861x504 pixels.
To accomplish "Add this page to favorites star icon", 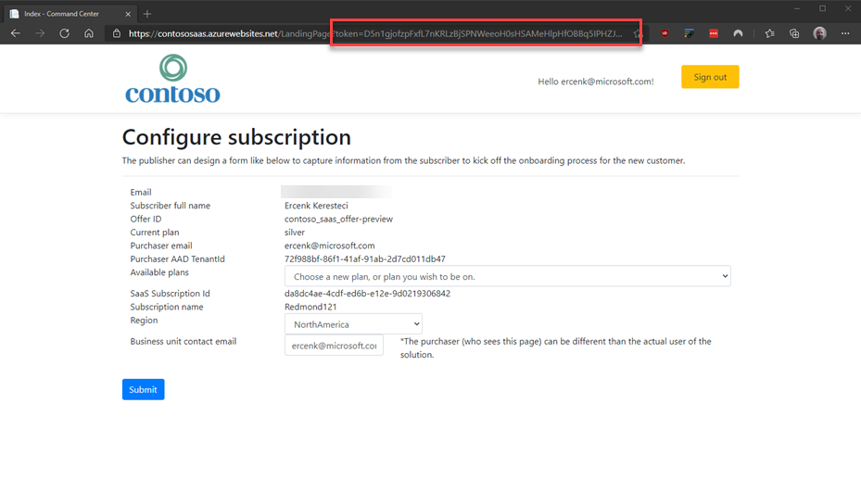I will click(x=637, y=33).
